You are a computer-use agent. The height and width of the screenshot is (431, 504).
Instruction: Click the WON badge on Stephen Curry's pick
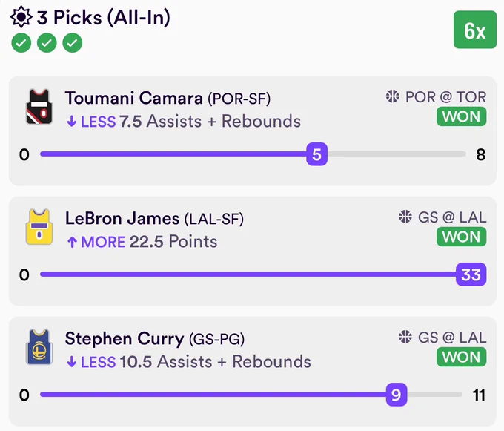pos(461,357)
